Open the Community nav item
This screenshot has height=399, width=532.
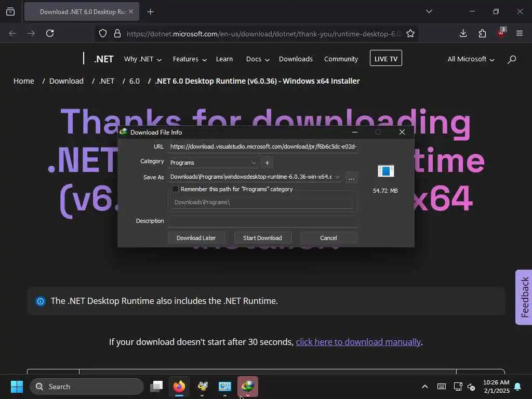(x=341, y=59)
